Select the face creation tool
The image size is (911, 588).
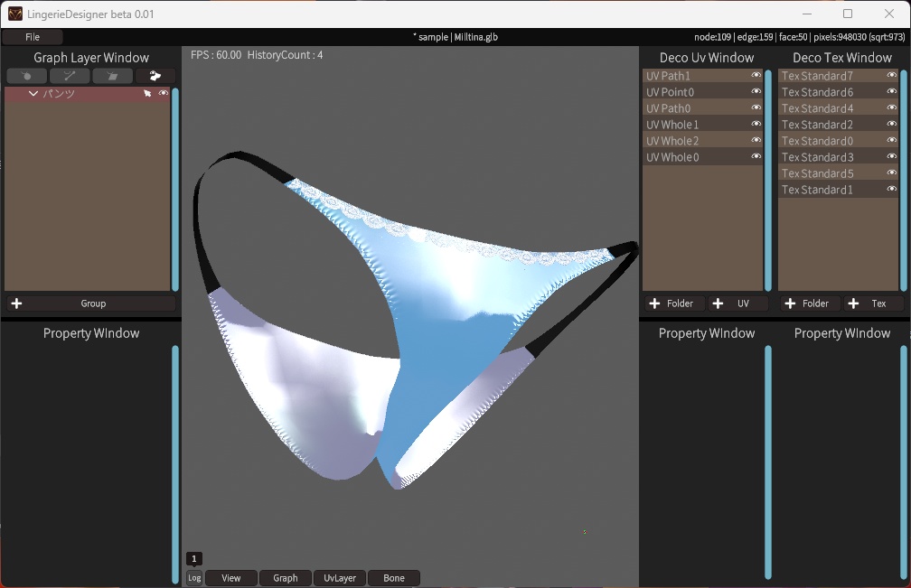pos(112,76)
